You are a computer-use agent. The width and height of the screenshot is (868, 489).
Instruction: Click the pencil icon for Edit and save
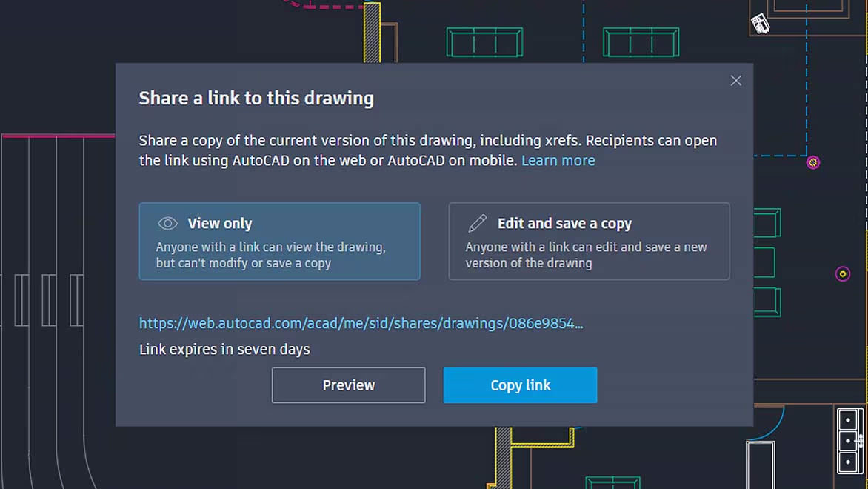point(477,223)
